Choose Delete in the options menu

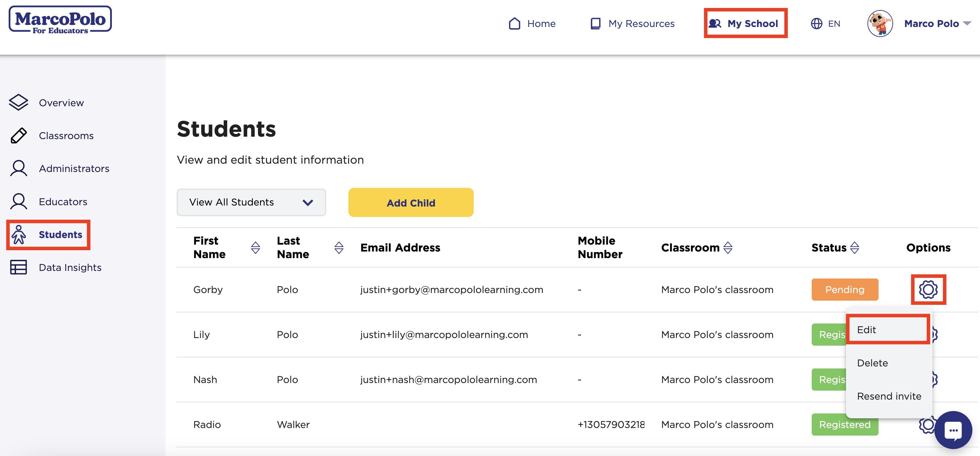pyautogui.click(x=872, y=363)
